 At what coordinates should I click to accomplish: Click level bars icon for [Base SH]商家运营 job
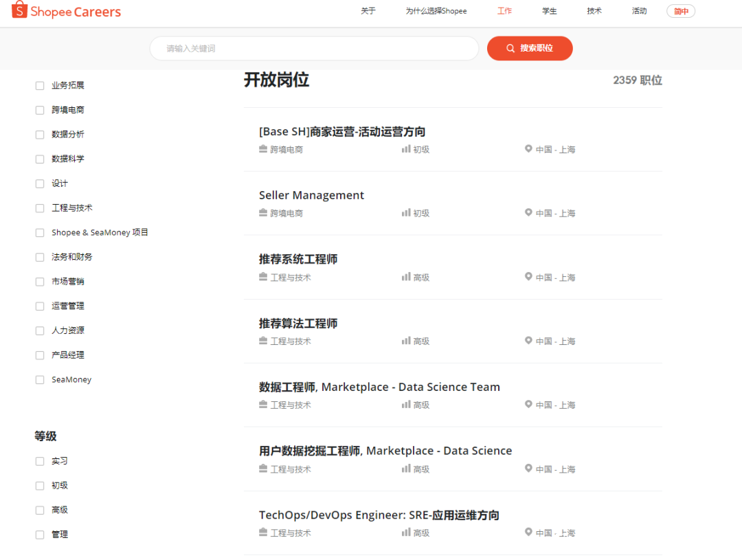406,149
